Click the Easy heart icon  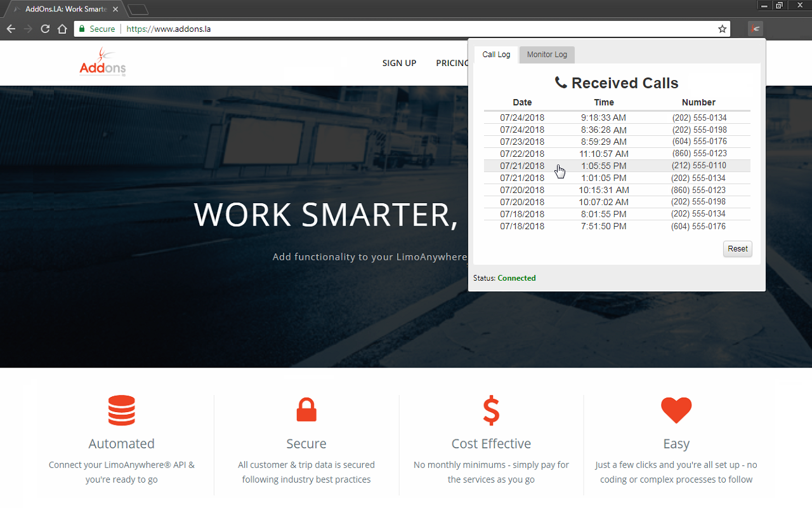pyautogui.click(x=676, y=410)
